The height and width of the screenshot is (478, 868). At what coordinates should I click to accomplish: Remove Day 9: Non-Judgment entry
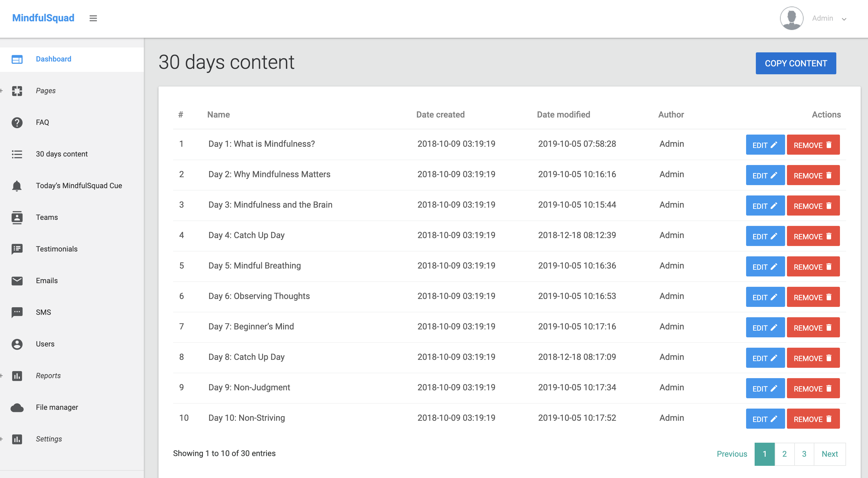coord(813,388)
